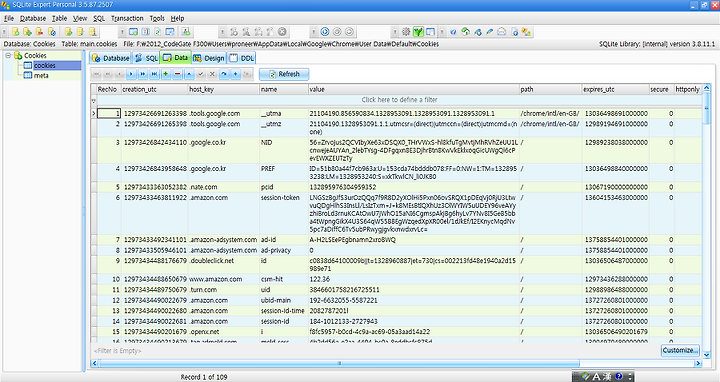Click the database icon with green plus
The width and height of the screenshot is (720, 382).
28,32
